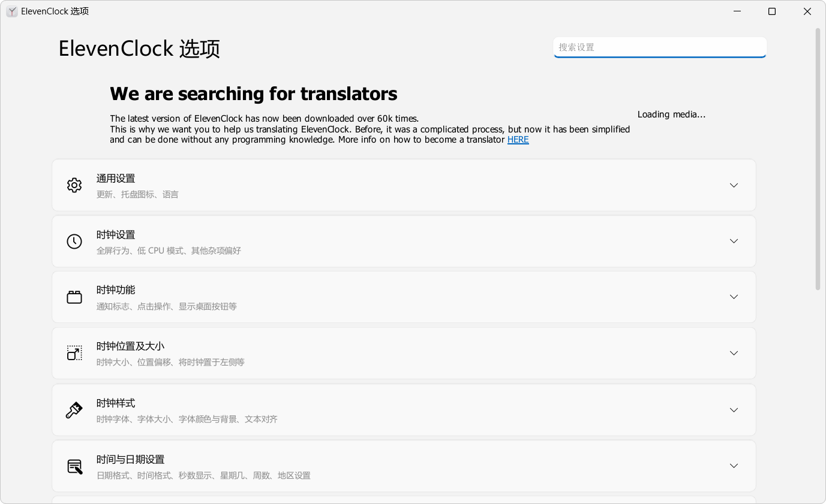Viewport: 826px width, 504px height.
Task: Select the 通用设置 title text
Action: pos(116,179)
